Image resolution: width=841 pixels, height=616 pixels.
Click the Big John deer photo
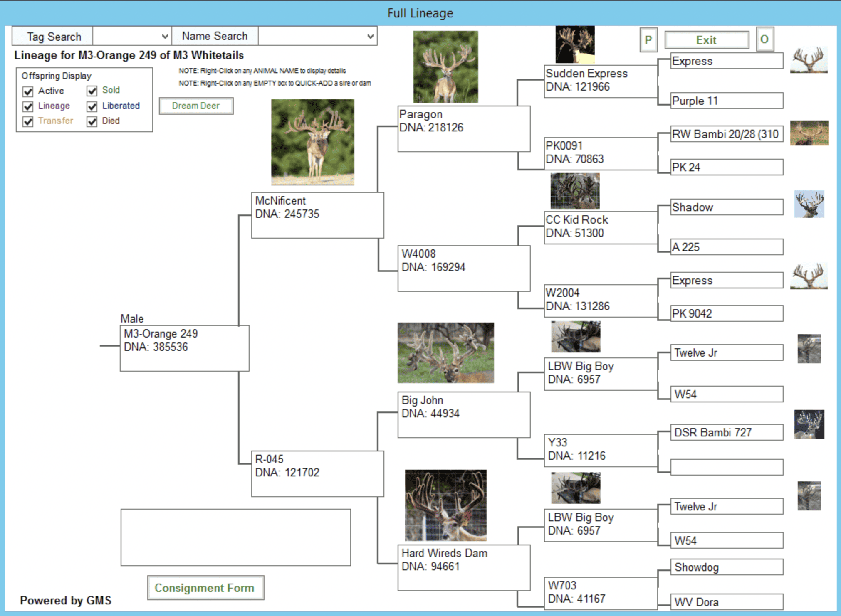445,352
